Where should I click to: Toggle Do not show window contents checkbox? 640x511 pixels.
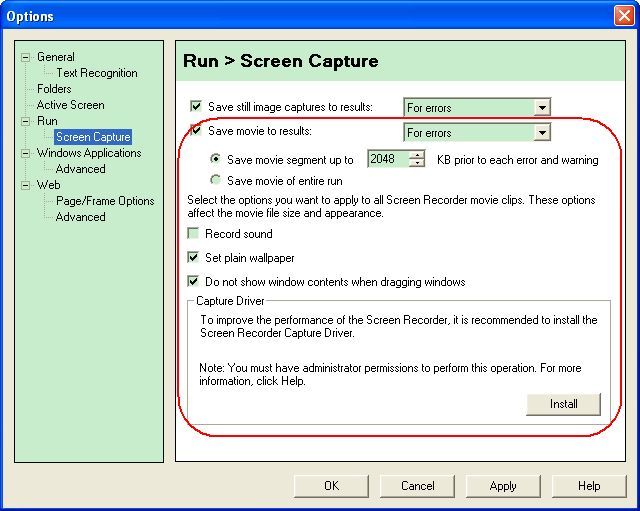pos(193,281)
